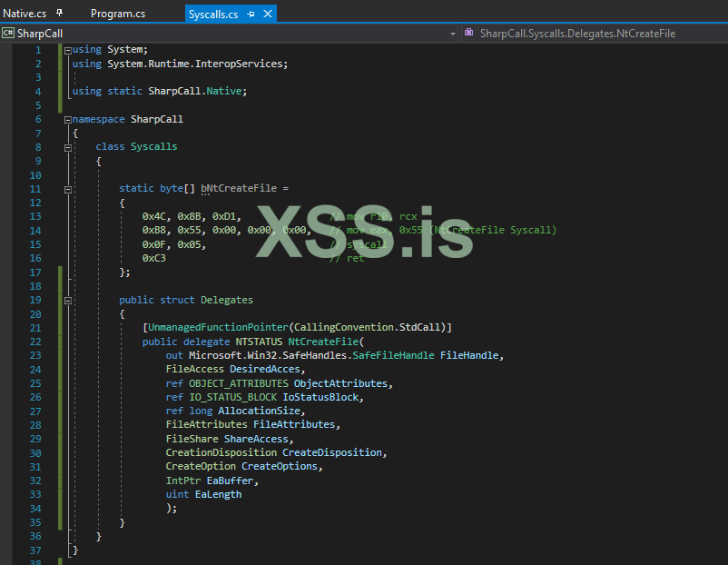This screenshot has height=565, width=728.
Task: Collapse the bNtCreateFile byte array block
Action: (68, 189)
